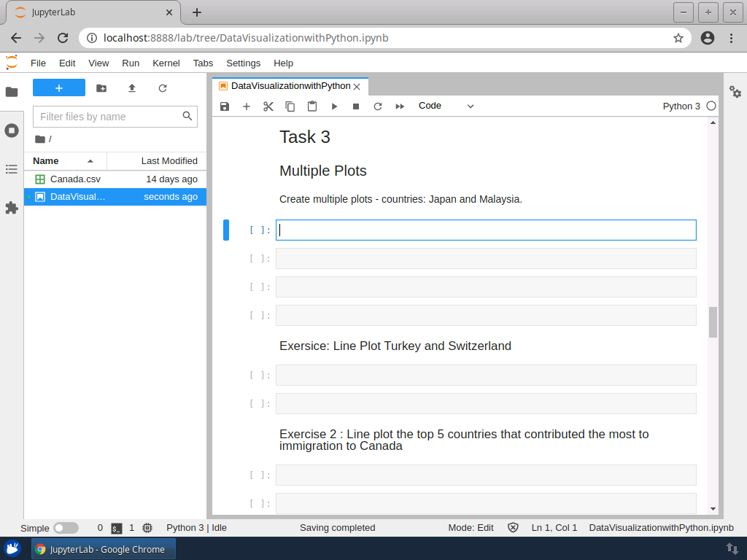
Task: Focus the Filter files by name field
Action: [115, 117]
